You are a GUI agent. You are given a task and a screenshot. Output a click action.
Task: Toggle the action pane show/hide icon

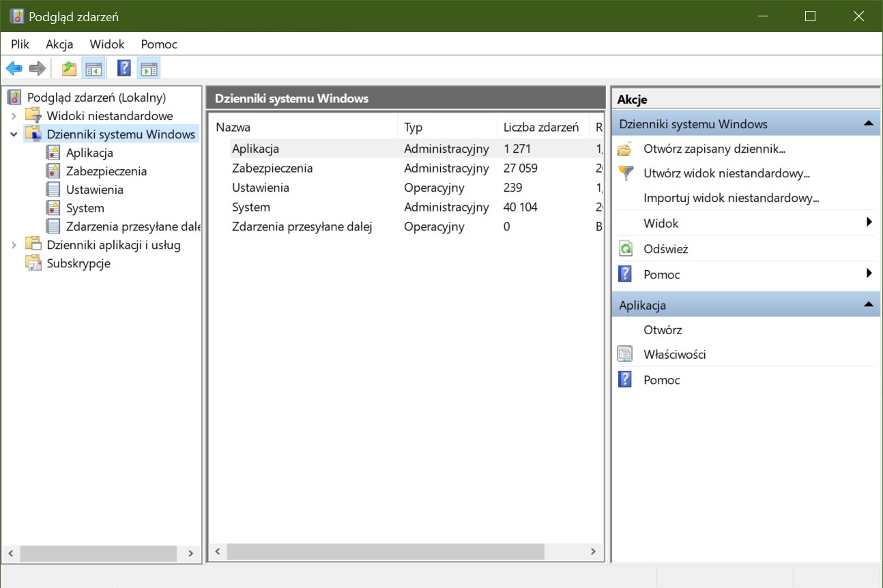(149, 68)
